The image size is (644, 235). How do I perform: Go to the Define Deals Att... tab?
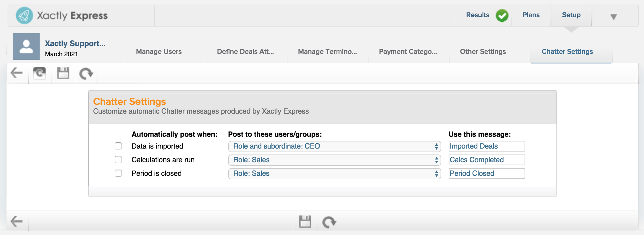tap(245, 51)
